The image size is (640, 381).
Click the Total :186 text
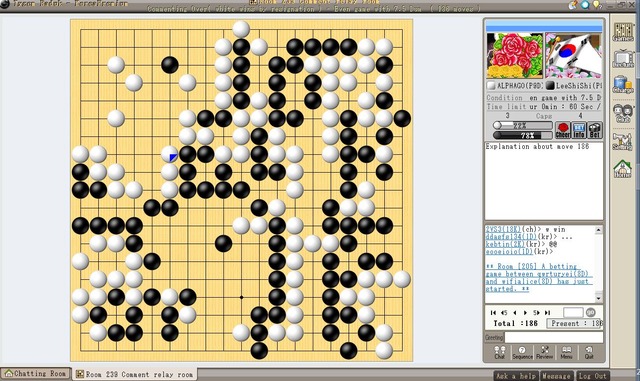(516, 323)
